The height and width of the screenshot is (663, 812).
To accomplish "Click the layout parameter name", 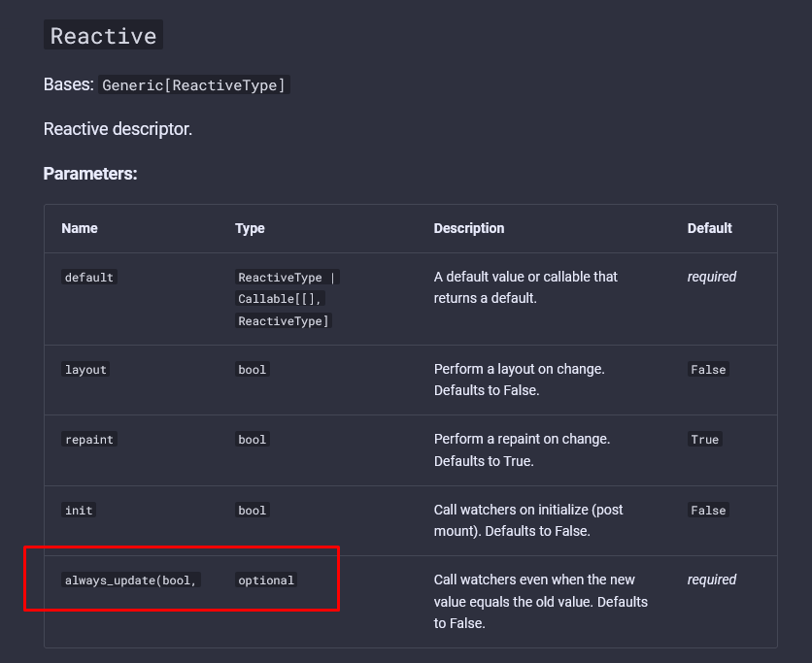I will 85,369.
